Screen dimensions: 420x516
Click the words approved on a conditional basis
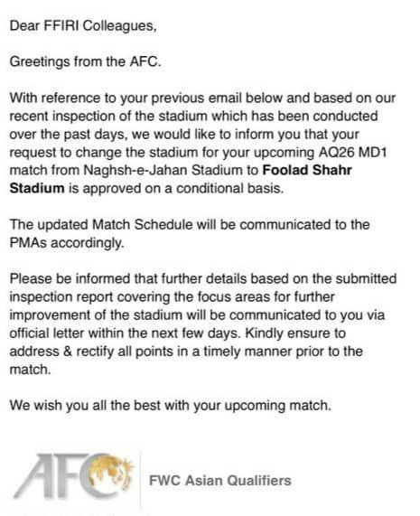tap(183, 189)
